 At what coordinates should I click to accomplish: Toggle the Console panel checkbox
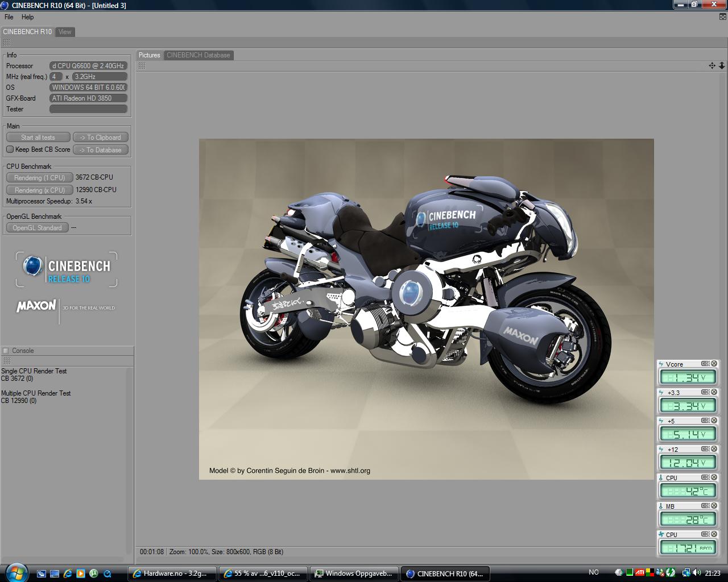(6, 351)
